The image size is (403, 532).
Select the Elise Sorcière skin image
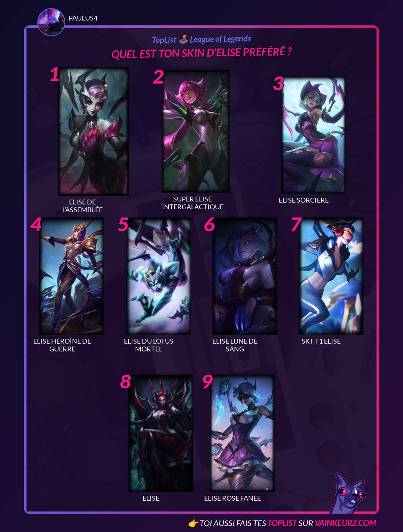pos(313,135)
